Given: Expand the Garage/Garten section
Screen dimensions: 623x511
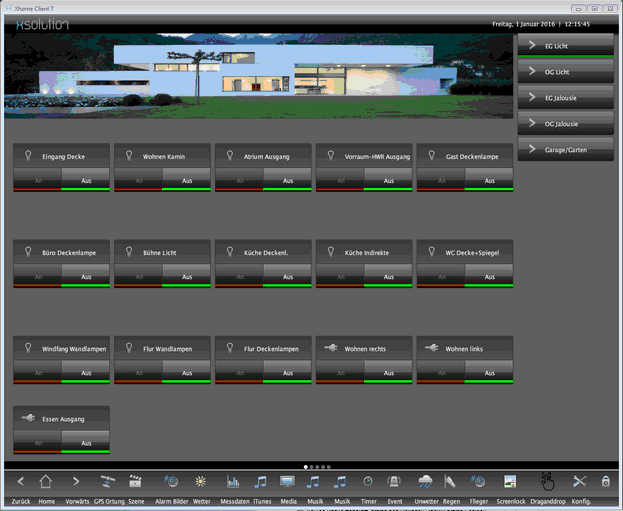Looking at the screenshot, I should [565, 149].
